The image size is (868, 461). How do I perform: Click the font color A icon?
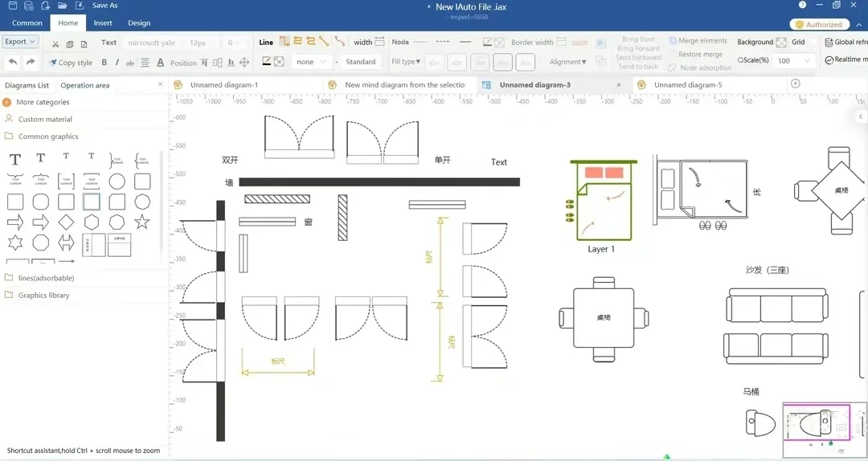161,63
